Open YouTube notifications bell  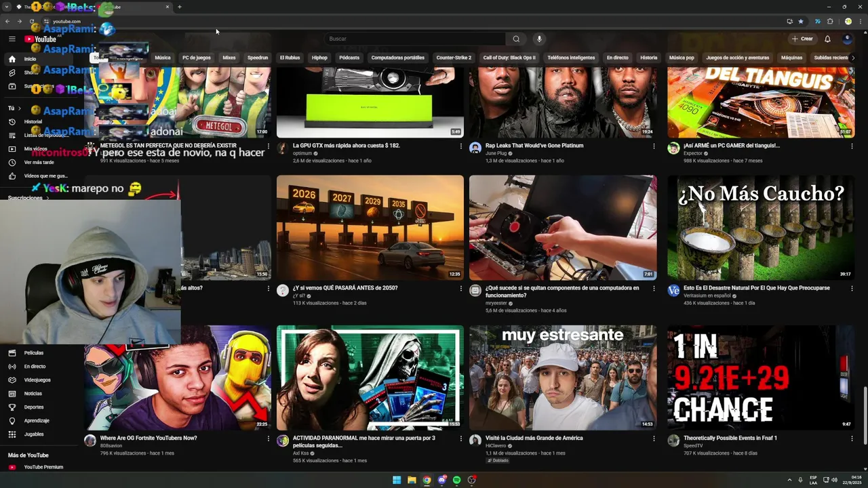(x=827, y=39)
